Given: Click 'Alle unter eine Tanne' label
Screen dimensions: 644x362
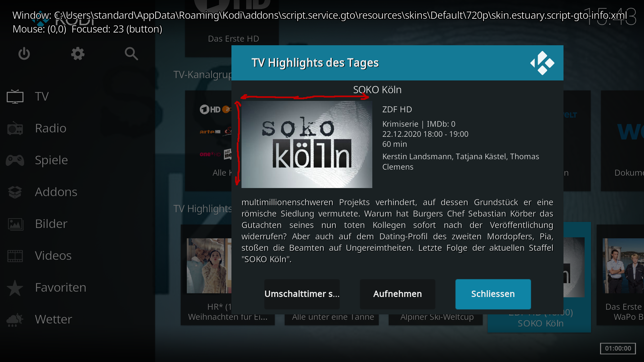Looking at the screenshot, I should [x=333, y=317].
